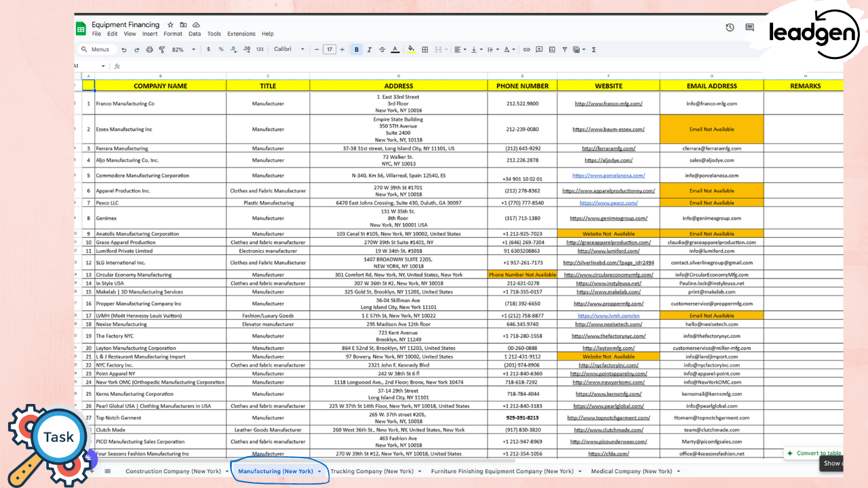Viewport: 868px width, 488px height.
Task: Open the www.pexco.com link
Action: pos(608,203)
